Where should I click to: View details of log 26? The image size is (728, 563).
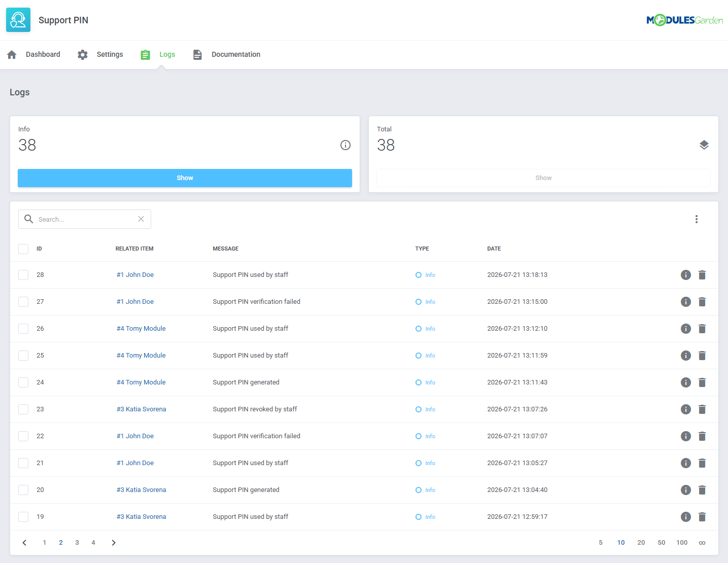click(x=686, y=329)
